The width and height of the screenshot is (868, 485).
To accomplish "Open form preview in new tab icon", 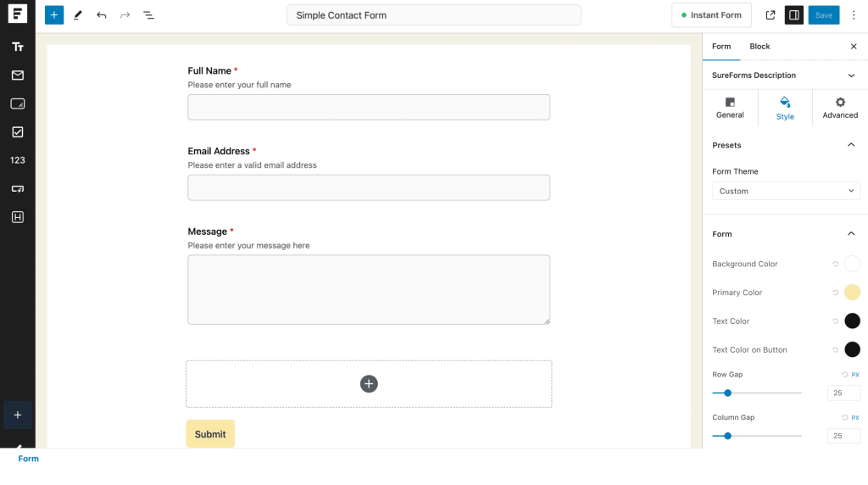I will click(770, 15).
